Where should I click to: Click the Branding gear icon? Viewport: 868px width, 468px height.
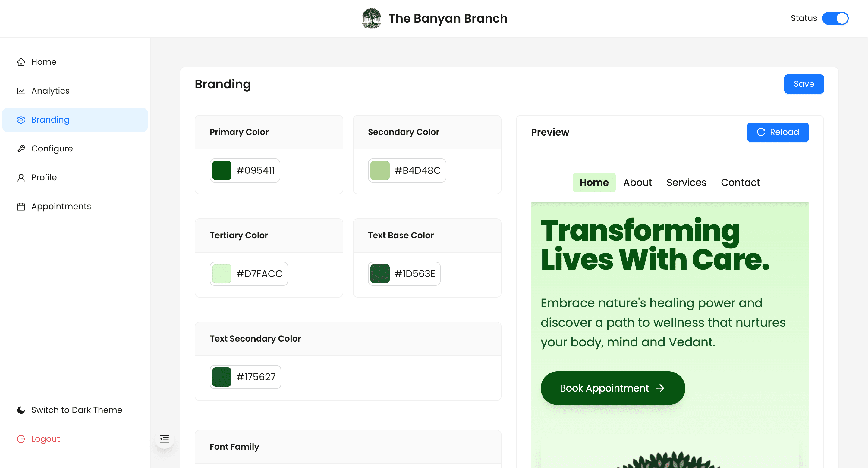tap(21, 120)
